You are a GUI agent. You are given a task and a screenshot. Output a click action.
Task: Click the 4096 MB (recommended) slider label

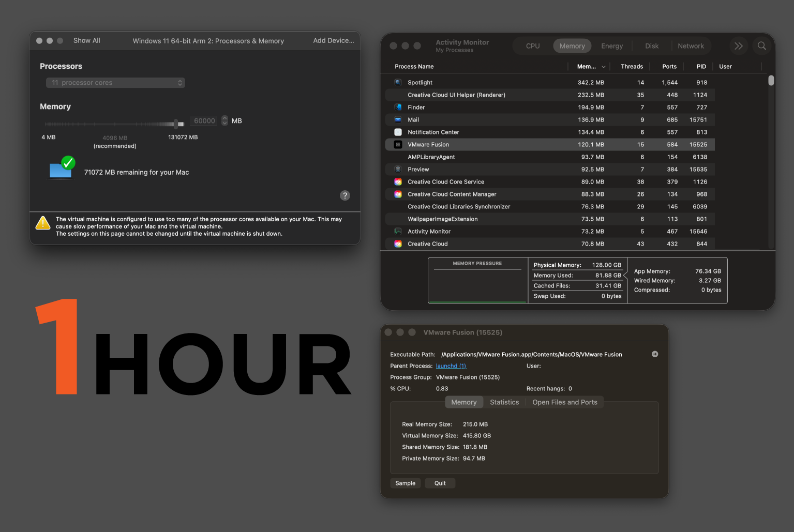click(115, 142)
